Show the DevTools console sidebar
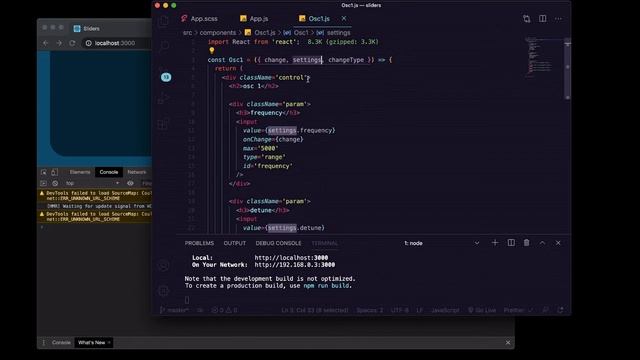 pos(44,183)
